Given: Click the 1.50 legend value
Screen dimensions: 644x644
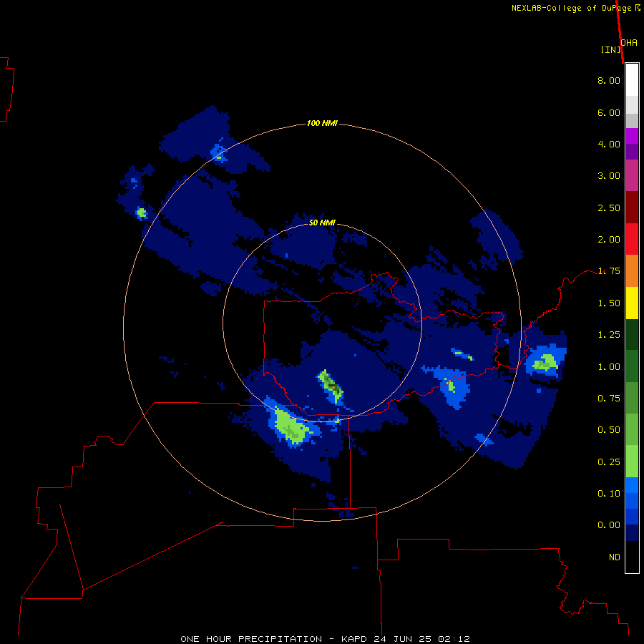Looking at the screenshot, I should click(x=609, y=303).
